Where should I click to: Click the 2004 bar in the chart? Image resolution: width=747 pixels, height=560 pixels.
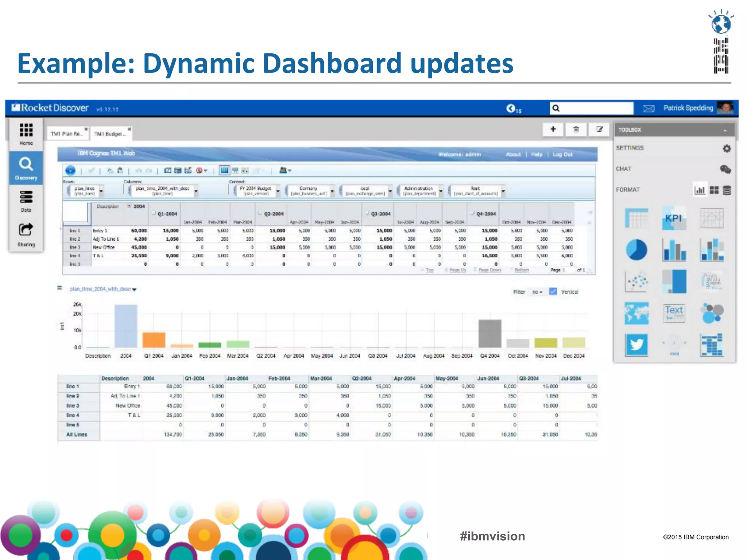(126, 326)
